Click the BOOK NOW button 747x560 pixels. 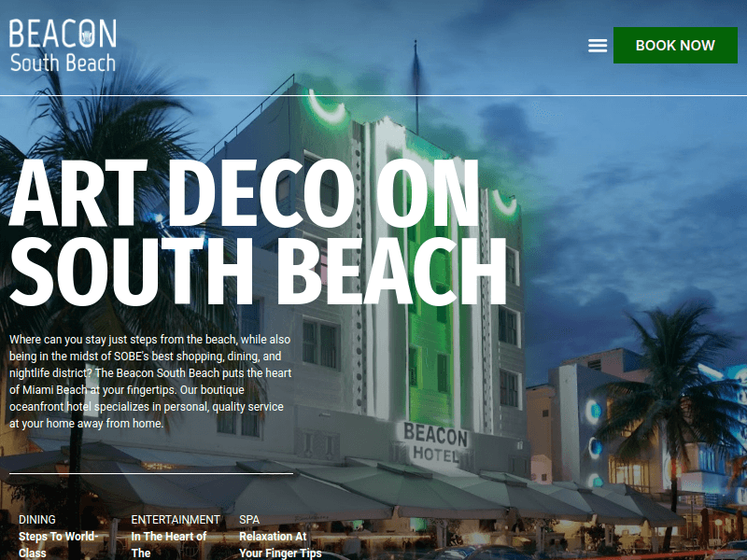click(x=675, y=45)
